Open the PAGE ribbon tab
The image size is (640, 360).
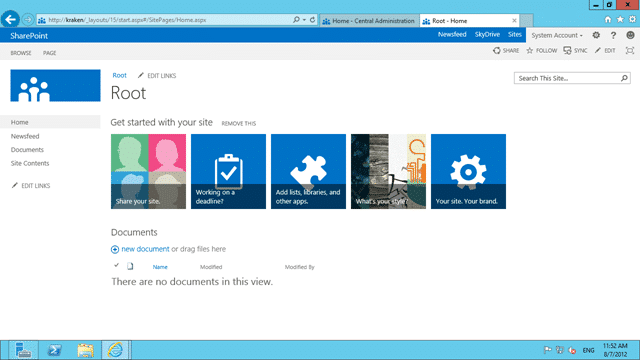[x=49, y=53]
